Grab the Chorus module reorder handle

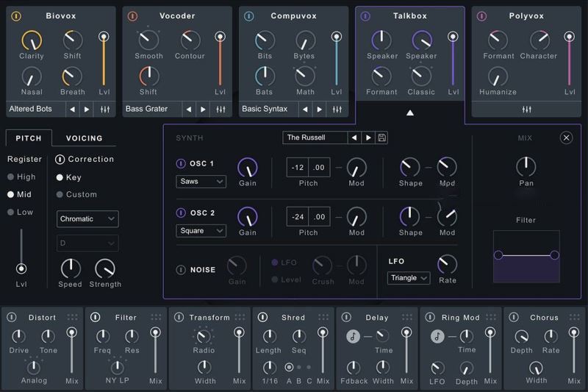pos(575,318)
